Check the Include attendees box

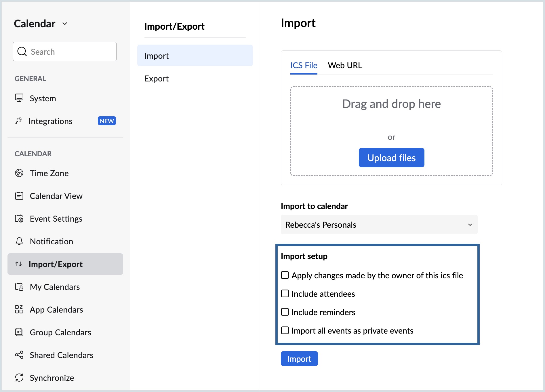285,294
